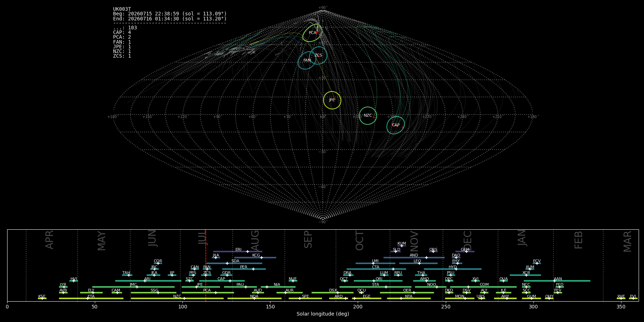Click the CAP radiant circle on map
Screen dimensions: 644x322
tap(396, 125)
